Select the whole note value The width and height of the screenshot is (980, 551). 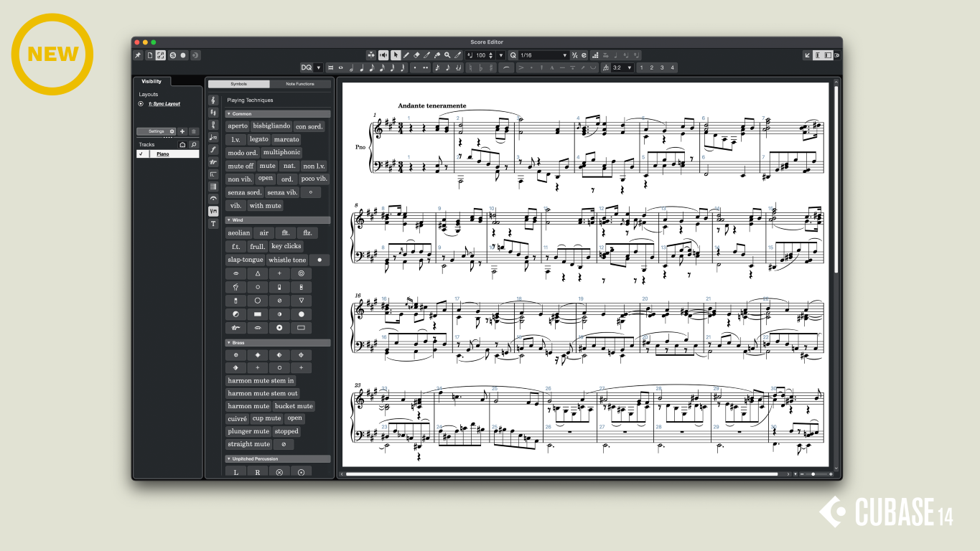point(341,67)
